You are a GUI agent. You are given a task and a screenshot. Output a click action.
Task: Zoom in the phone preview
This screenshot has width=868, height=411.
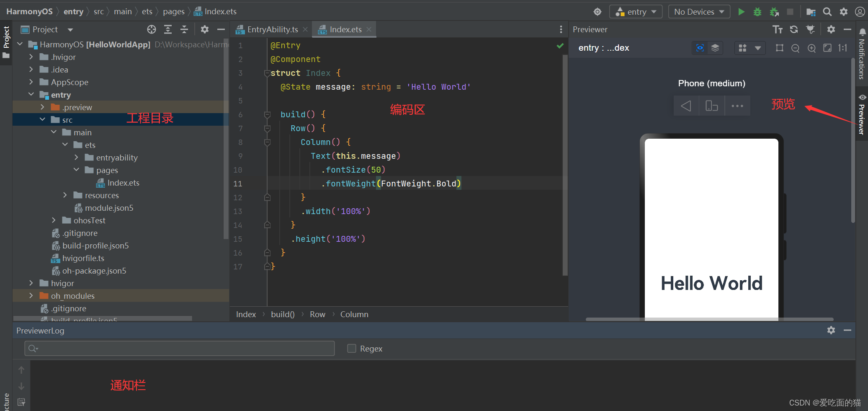point(811,48)
